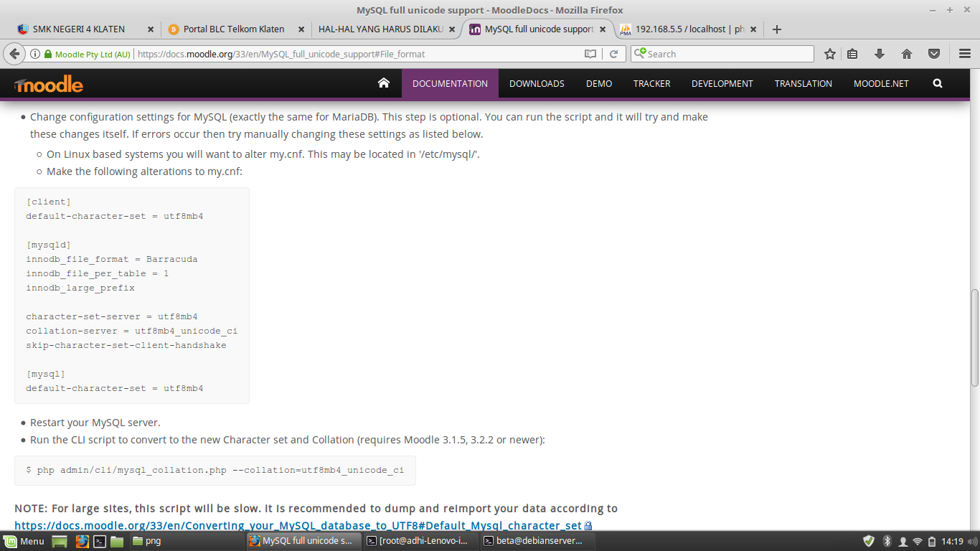This screenshot has height=551, width=980.
Task: Show bookmarks list icon in the toolbar
Action: [852, 54]
